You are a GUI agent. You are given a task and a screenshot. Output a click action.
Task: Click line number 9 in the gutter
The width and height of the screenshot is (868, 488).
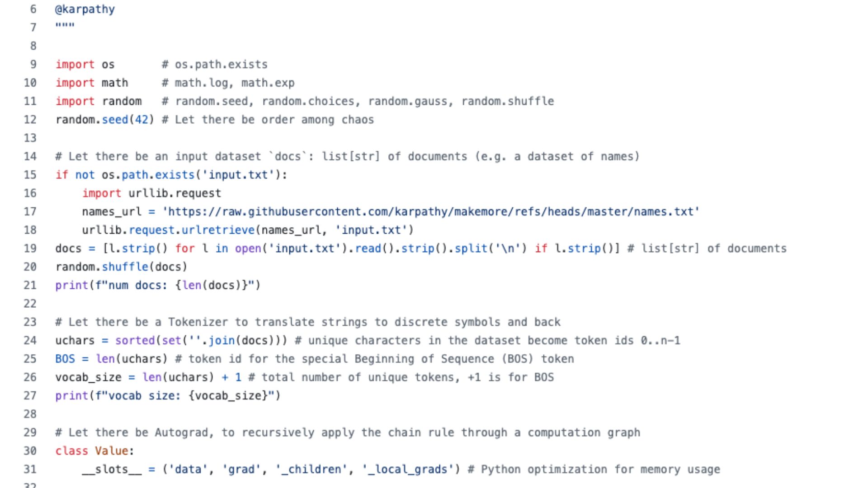click(33, 64)
